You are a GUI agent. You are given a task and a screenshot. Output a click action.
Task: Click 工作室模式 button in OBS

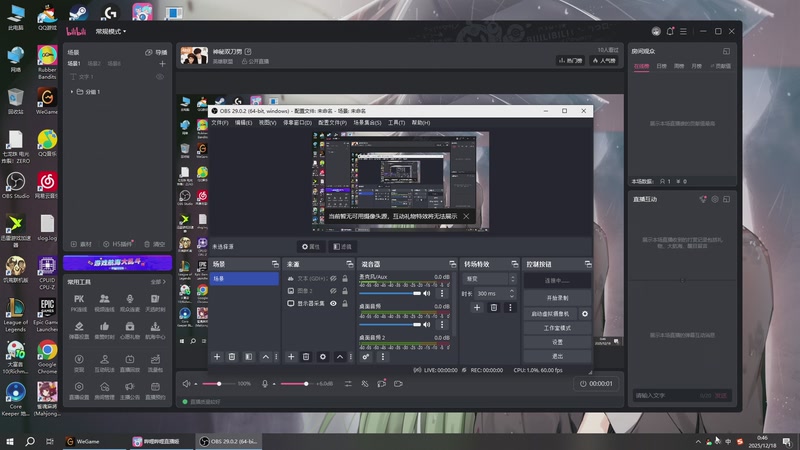click(557, 328)
